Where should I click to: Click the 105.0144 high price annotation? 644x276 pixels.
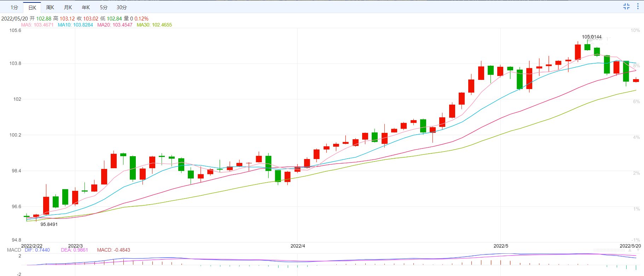(x=592, y=37)
